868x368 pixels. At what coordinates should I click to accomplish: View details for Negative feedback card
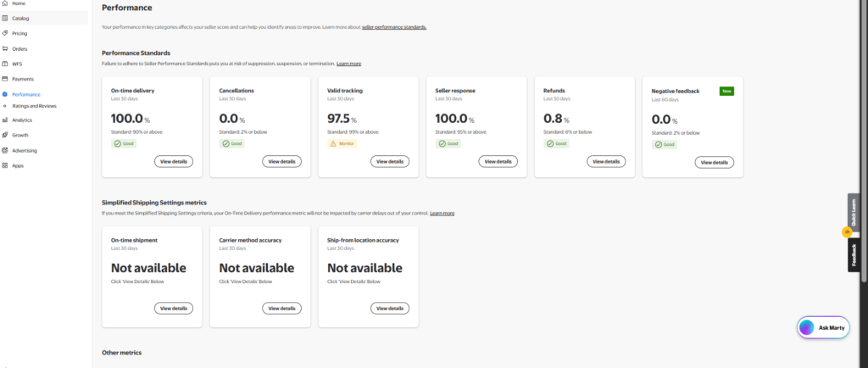pos(714,163)
